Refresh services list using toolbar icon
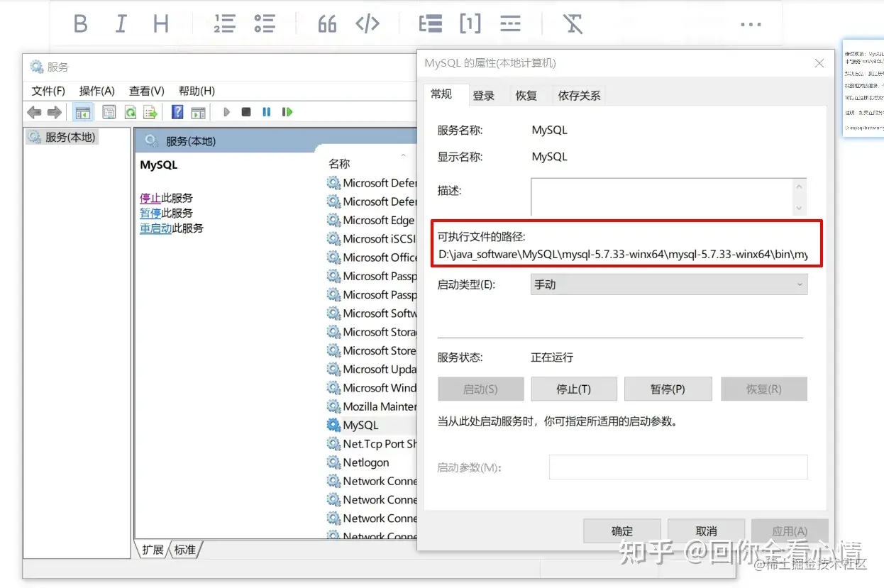 130,112
